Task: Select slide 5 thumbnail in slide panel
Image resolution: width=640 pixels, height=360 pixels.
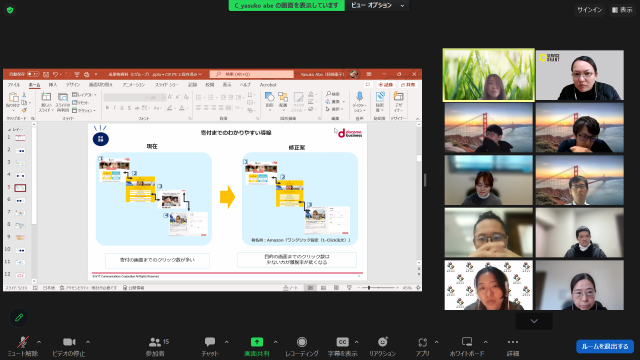Action: 20,188
